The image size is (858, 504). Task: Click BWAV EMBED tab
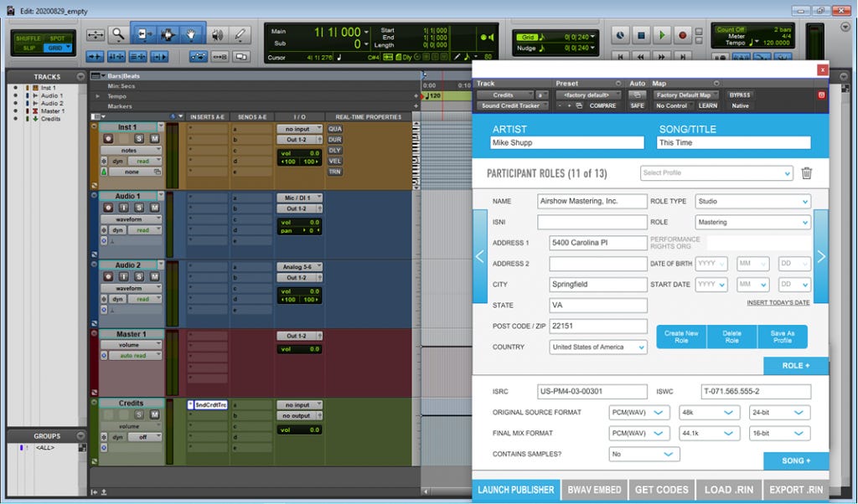594,490
